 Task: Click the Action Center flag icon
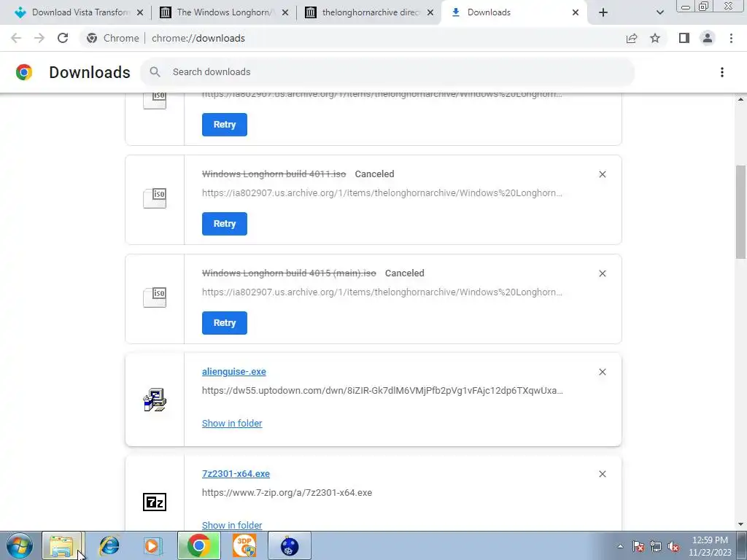(x=638, y=546)
